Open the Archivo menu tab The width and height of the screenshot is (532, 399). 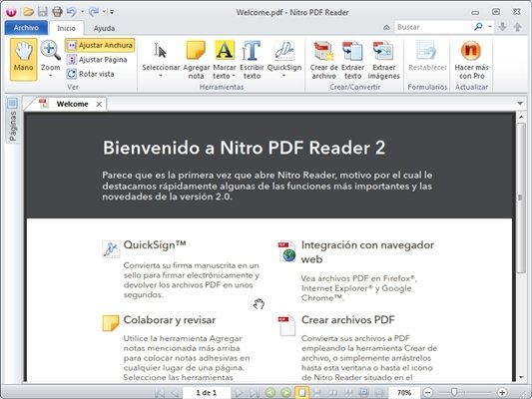click(26, 28)
